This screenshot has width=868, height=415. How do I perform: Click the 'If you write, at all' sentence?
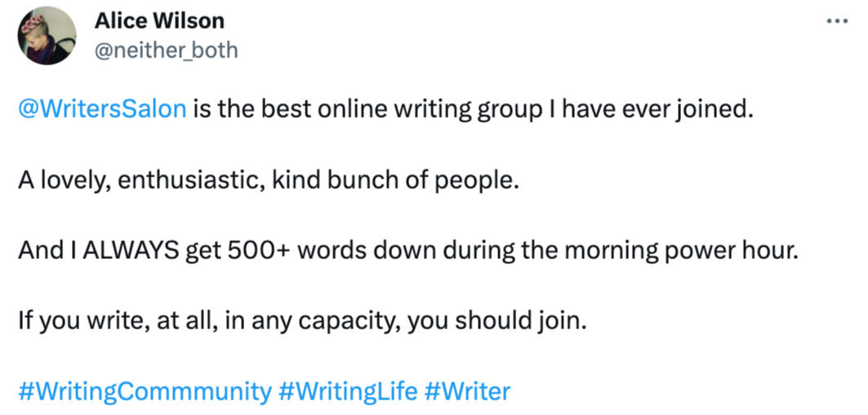pos(302,320)
